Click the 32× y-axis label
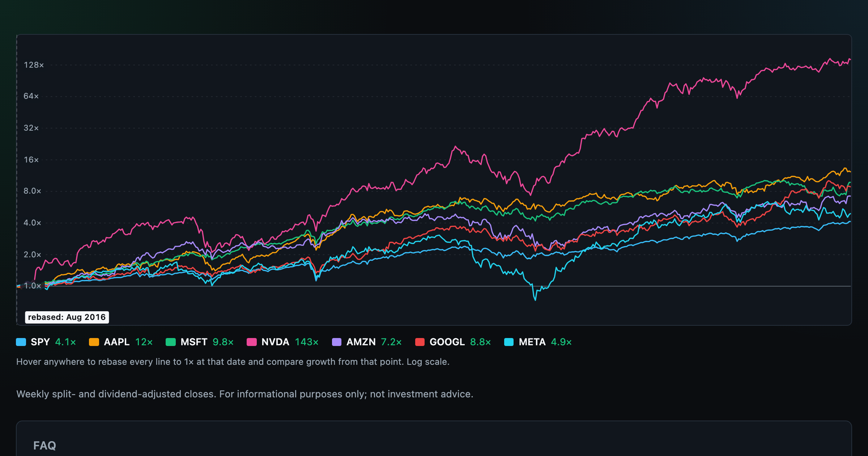Image resolution: width=868 pixels, height=456 pixels. (31, 128)
